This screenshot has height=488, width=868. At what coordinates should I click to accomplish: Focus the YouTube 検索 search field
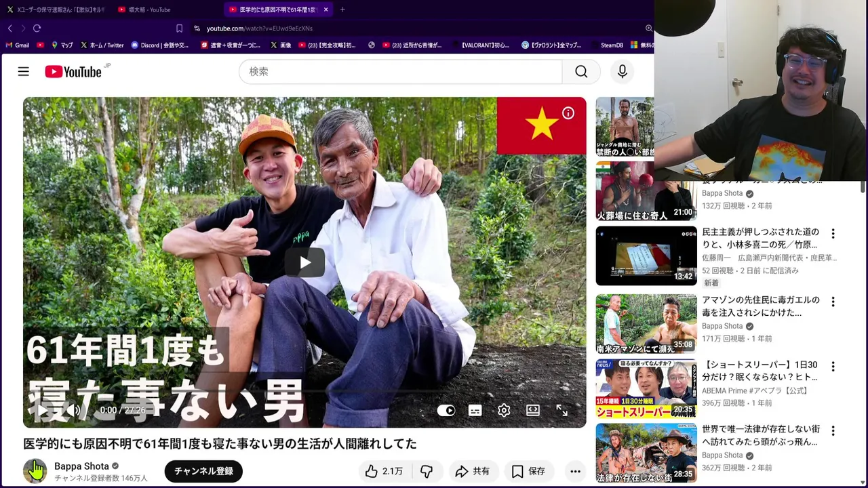(x=400, y=72)
